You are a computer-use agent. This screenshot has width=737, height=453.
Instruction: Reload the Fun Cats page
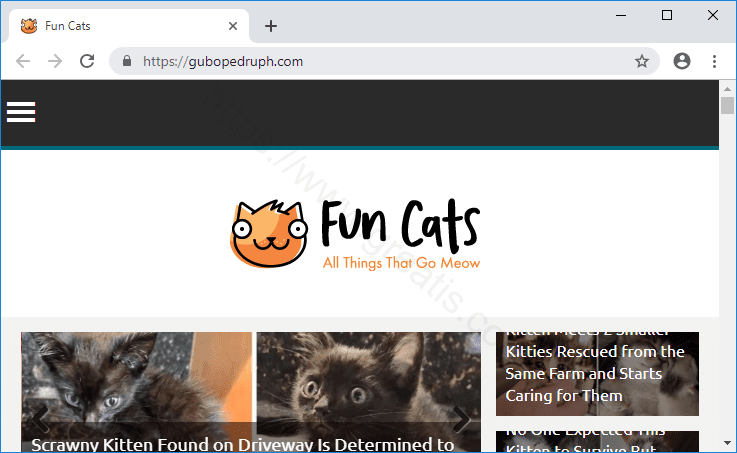[x=87, y=61]
